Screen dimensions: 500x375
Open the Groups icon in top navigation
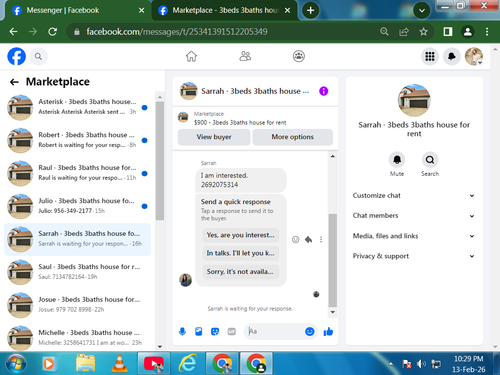coord(299,56)
